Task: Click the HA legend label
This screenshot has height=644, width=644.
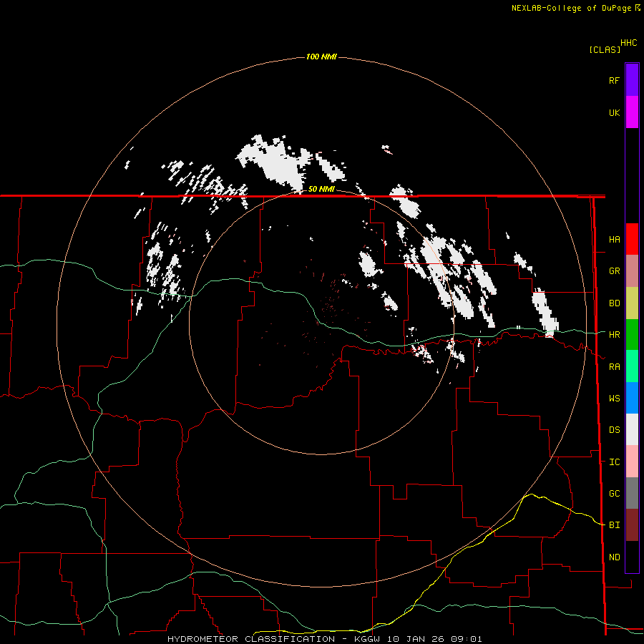Action: coord(614,240)
